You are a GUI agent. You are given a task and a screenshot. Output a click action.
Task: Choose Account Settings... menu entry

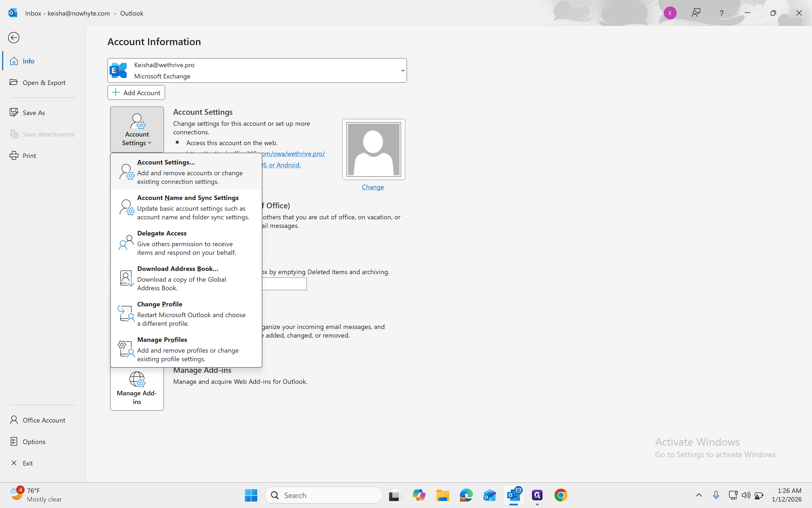[186, 172]
